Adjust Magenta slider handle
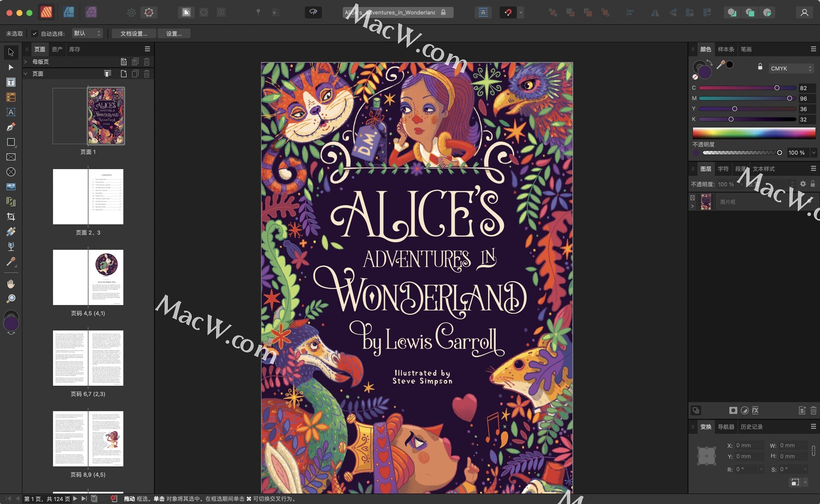The height and width of the screenshot is (504, 820). [790, 98]
